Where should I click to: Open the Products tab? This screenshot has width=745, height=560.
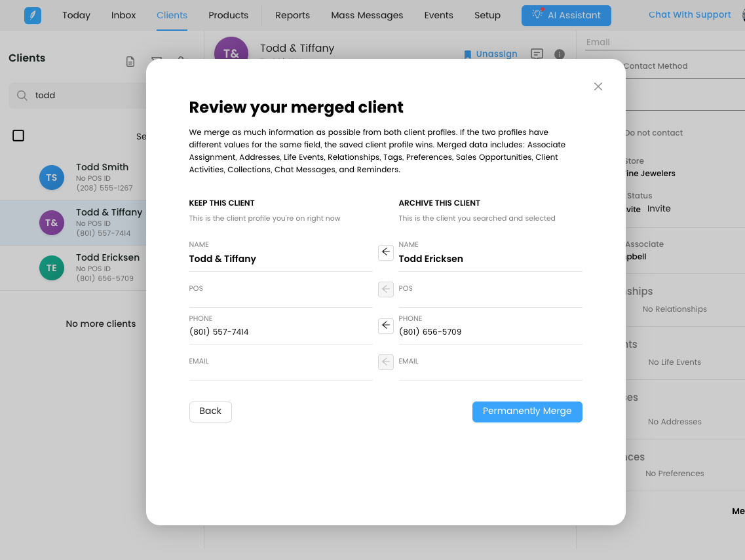(228, 15)
